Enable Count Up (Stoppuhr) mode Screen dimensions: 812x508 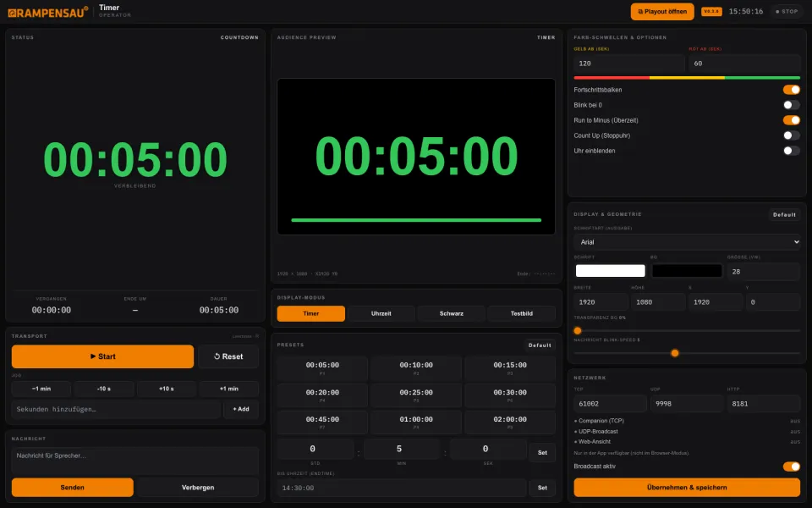(792, 135)
